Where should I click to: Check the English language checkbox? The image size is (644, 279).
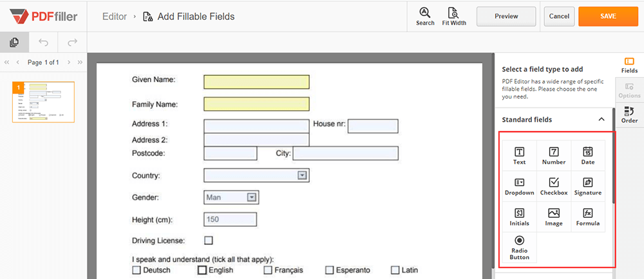click(202, 270)
